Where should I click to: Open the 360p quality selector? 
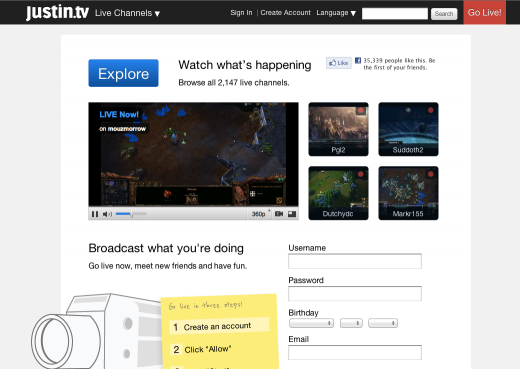(x=260, y=214)
